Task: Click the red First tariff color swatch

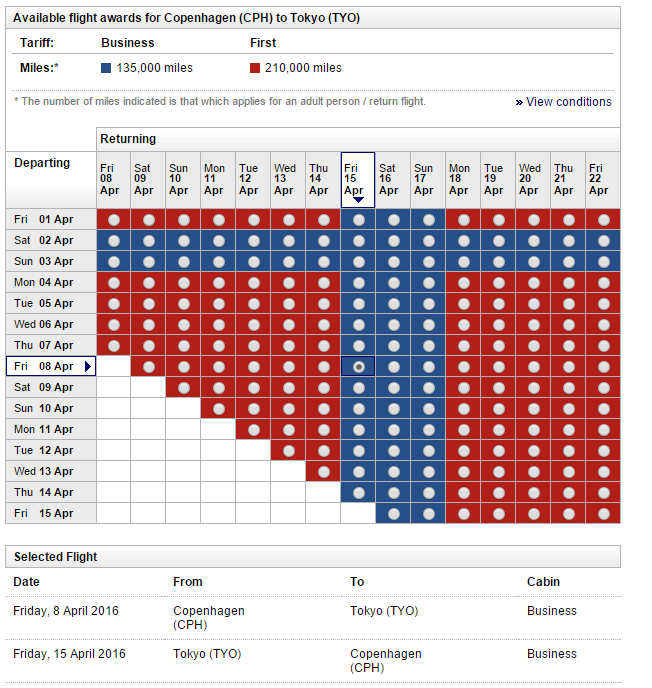Action: (x=255, y=68)
